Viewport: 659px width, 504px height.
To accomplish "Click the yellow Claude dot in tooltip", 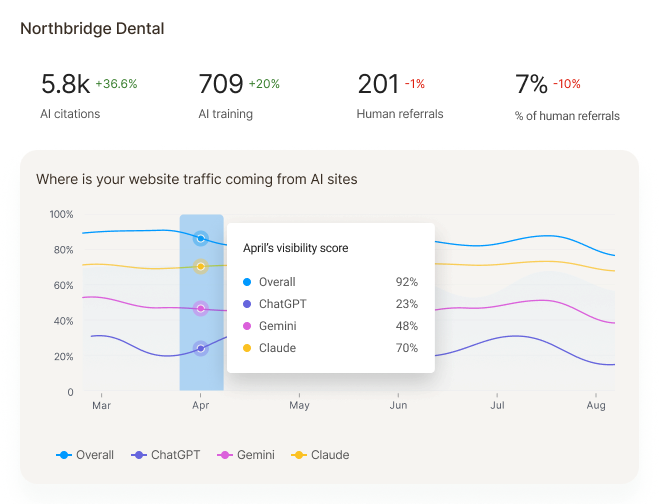I will pyautogui.click(x=247, y=348).
